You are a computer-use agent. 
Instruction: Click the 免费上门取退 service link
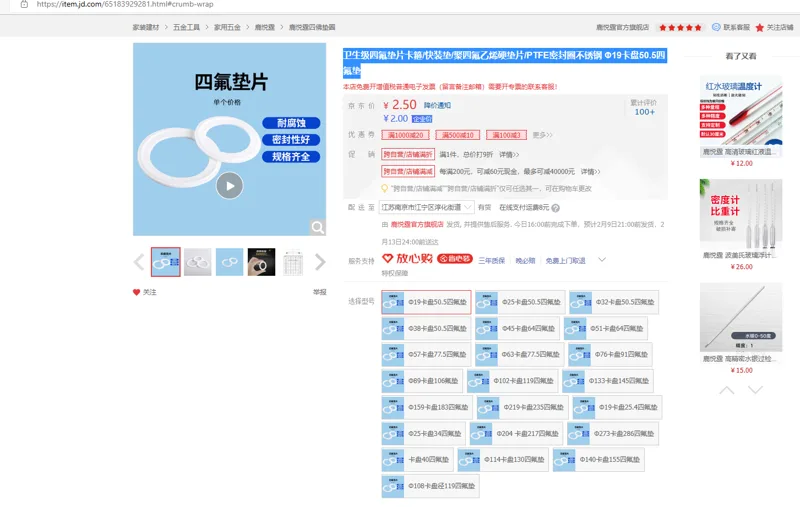565,261
